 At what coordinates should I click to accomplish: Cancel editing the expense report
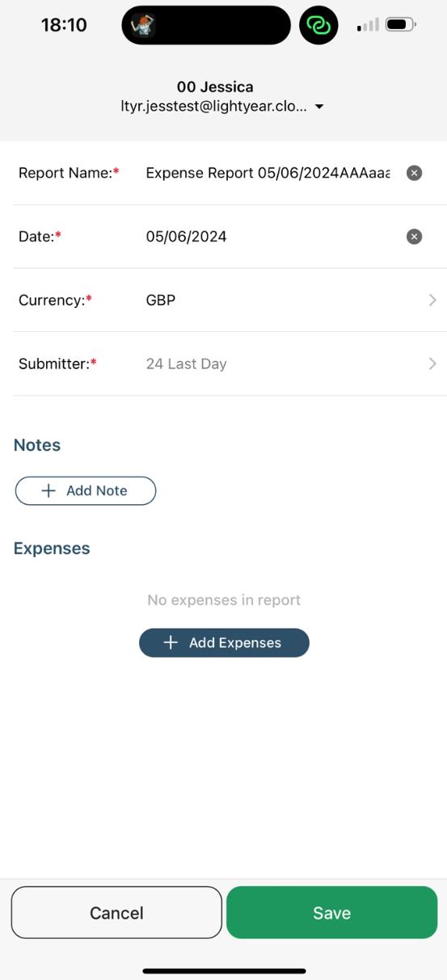click(x=116, y=912)
